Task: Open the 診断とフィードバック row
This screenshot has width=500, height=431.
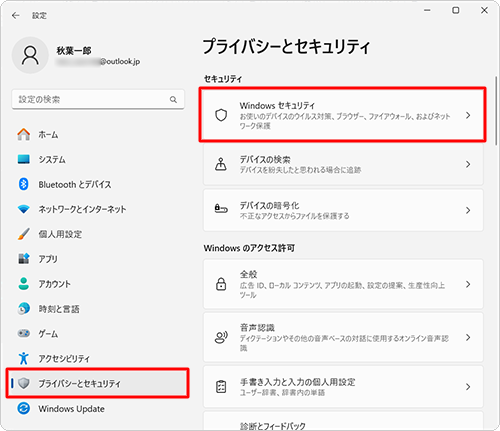Action: point(343,421)
